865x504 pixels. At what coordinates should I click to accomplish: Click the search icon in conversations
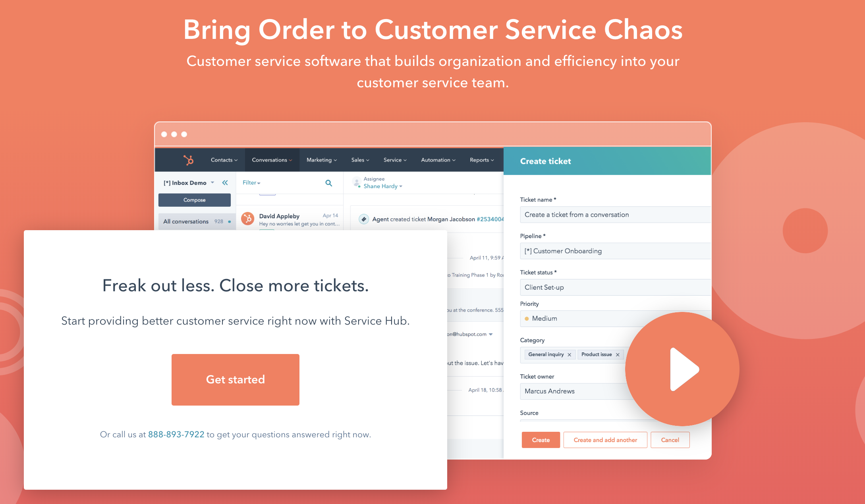329,183
